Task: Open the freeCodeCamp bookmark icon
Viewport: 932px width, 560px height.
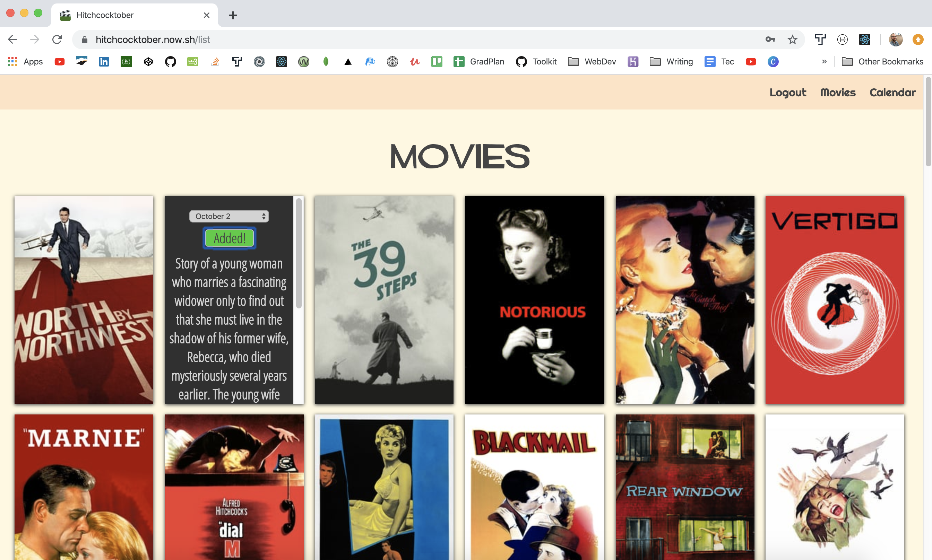Action: pyautogui.click(x=126, y=61)
